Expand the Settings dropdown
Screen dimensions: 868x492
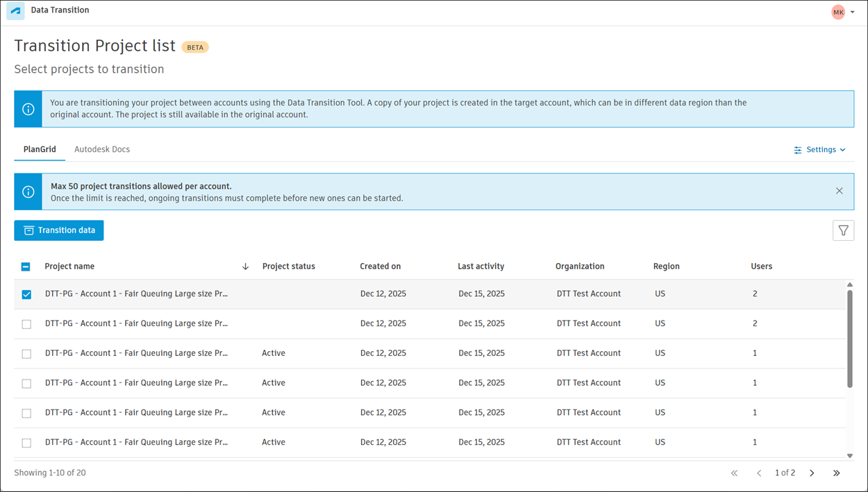820,150
